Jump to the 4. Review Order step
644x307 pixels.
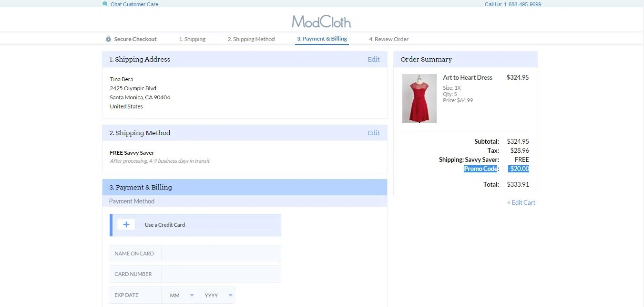pos(388,39)
